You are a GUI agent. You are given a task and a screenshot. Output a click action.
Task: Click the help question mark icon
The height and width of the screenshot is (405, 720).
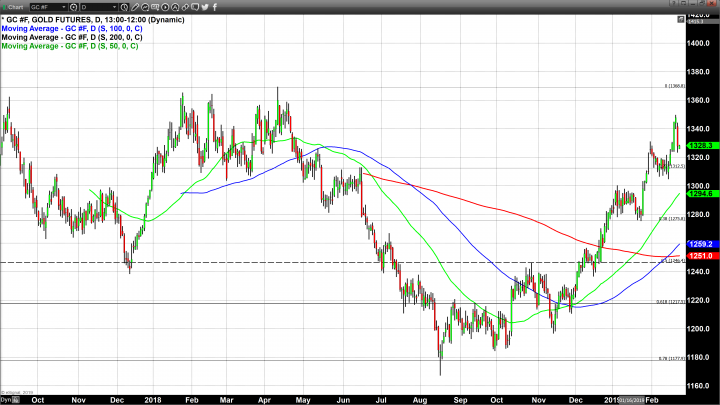point(673,6)
